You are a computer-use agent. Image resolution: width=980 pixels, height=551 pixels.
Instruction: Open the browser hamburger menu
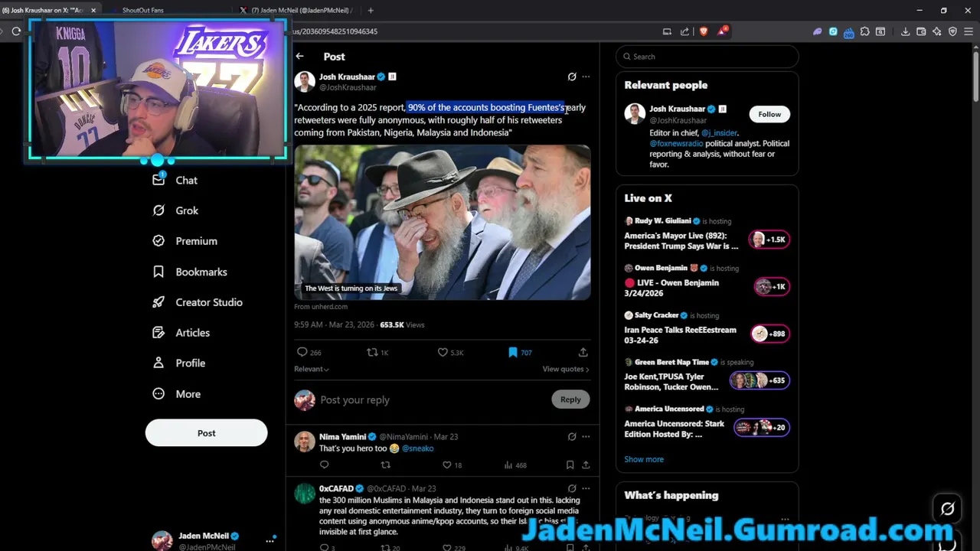coord(969,31)
